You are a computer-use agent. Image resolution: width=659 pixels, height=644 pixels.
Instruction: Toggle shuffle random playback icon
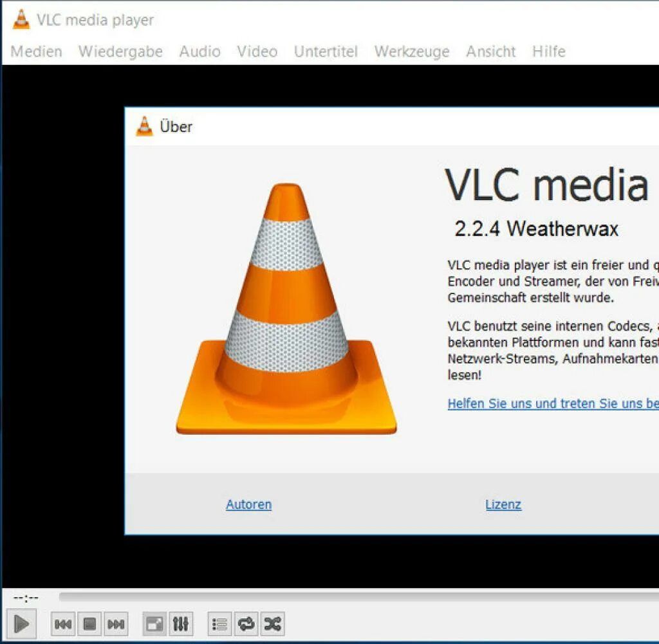point(273,624)
